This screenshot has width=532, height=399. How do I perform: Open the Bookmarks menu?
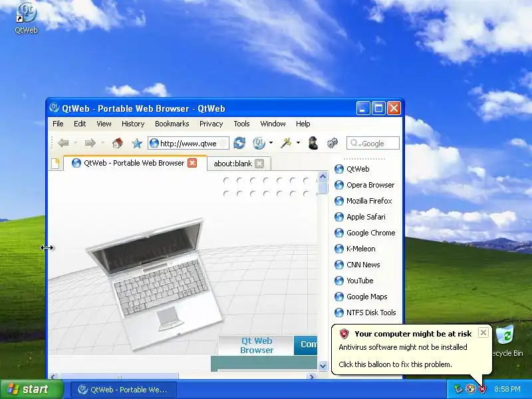(x=172, y=124)
